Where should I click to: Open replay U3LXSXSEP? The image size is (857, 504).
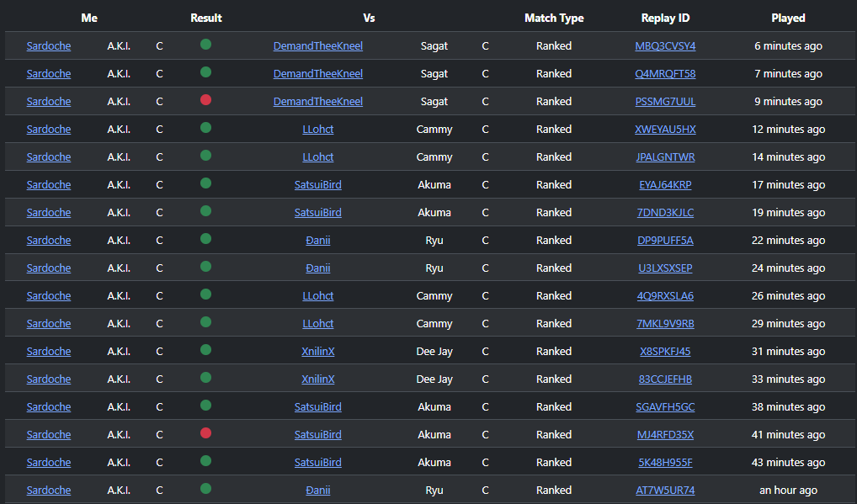pyautogui.click(x=665, y=268)
